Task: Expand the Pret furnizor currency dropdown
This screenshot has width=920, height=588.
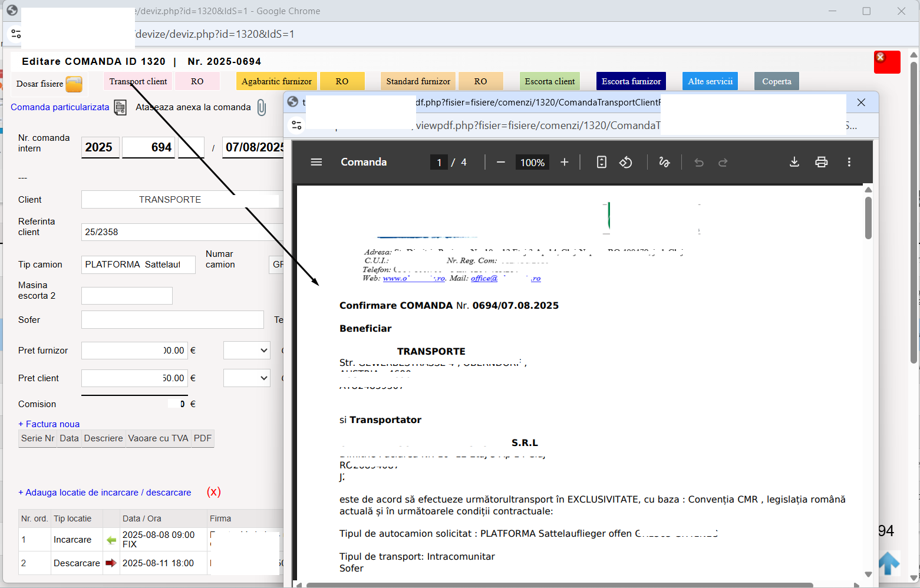Action: (x=246, y=351)
